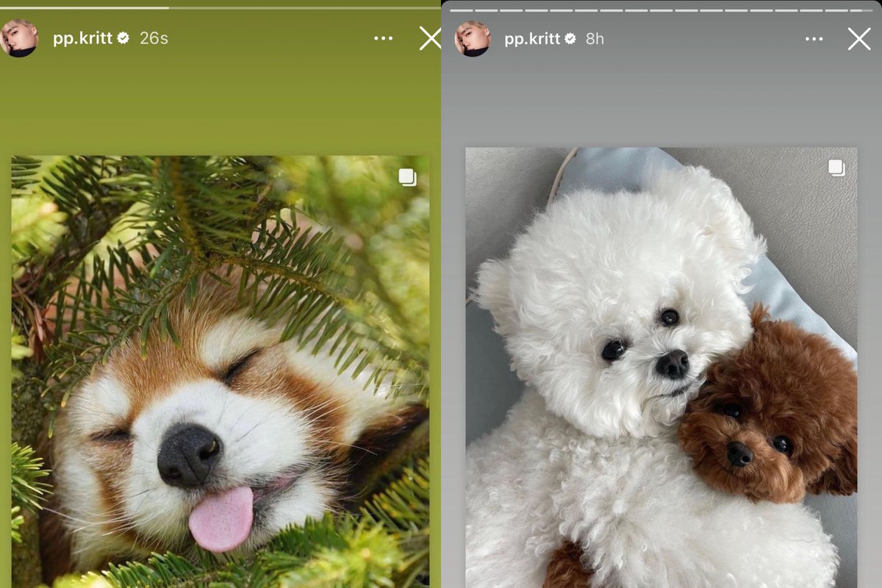Open three-dot options menu in left story

(383, 38)
